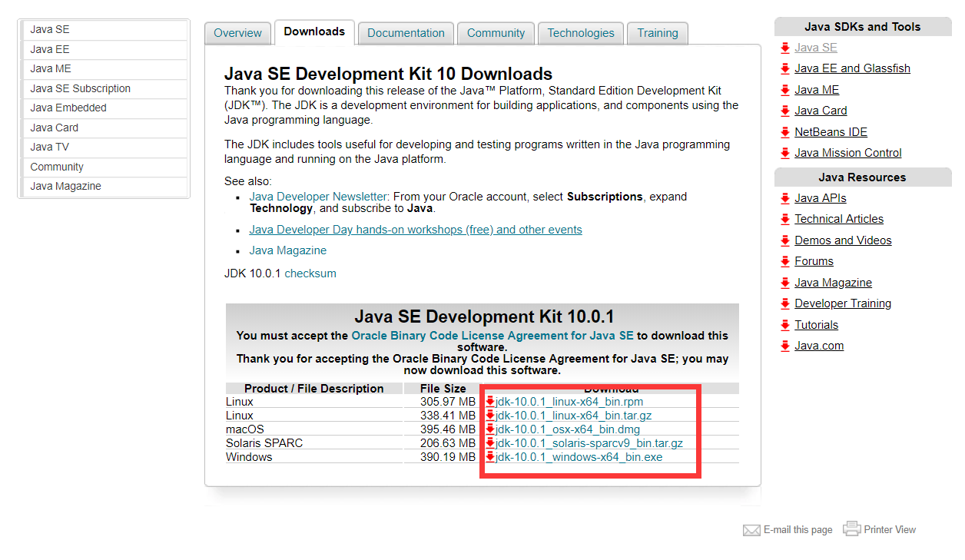Click download icon for windows-x64_bin.exe file
This screenshot has height=560, width=965.
490,456
